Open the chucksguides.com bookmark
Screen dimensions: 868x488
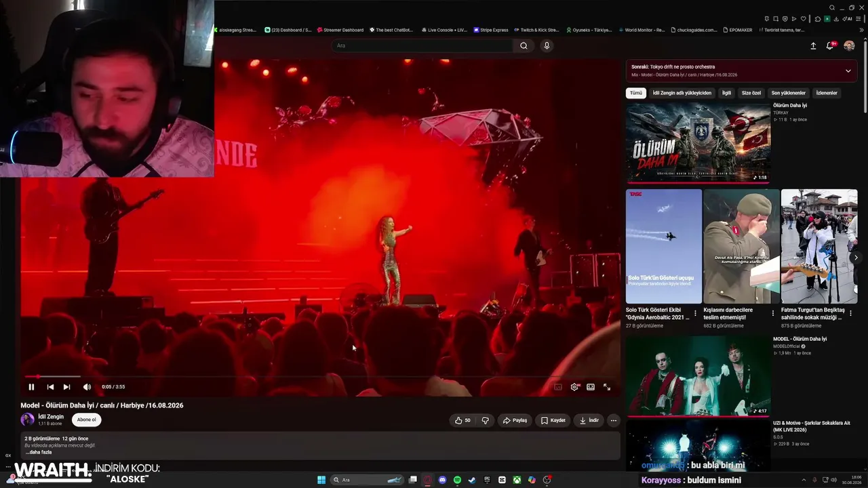pyautogui.click(x=694, y=30)
